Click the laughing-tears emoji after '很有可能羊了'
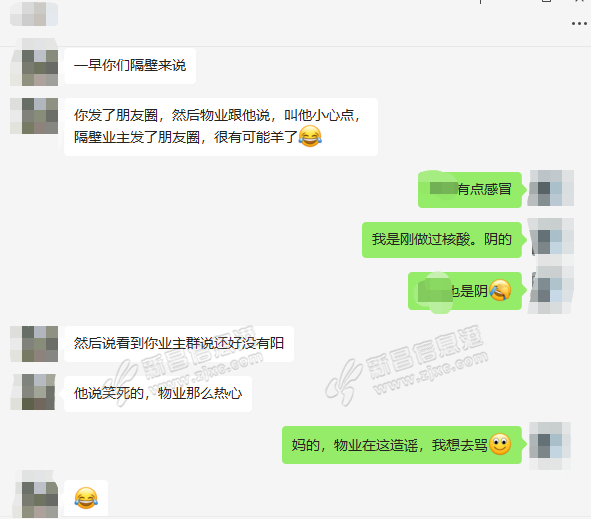591x519 pixels. tap(310, 137)
